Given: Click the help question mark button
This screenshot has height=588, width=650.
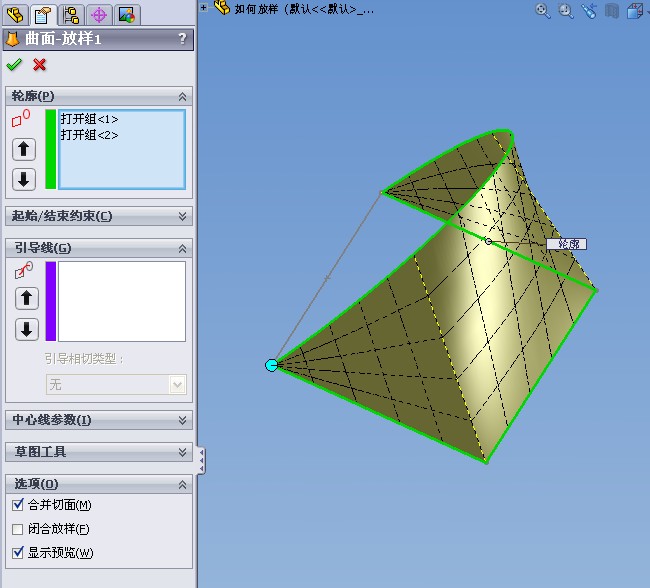Looking at the screenshot, I should tap(182, 39).
